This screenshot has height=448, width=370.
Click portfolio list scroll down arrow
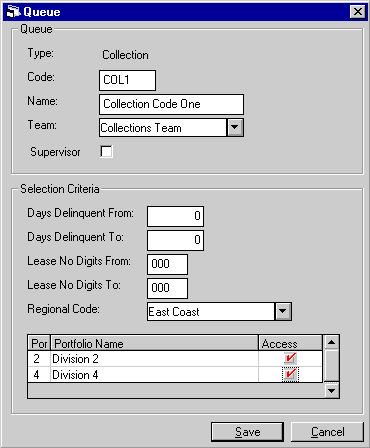coord(331,390)
